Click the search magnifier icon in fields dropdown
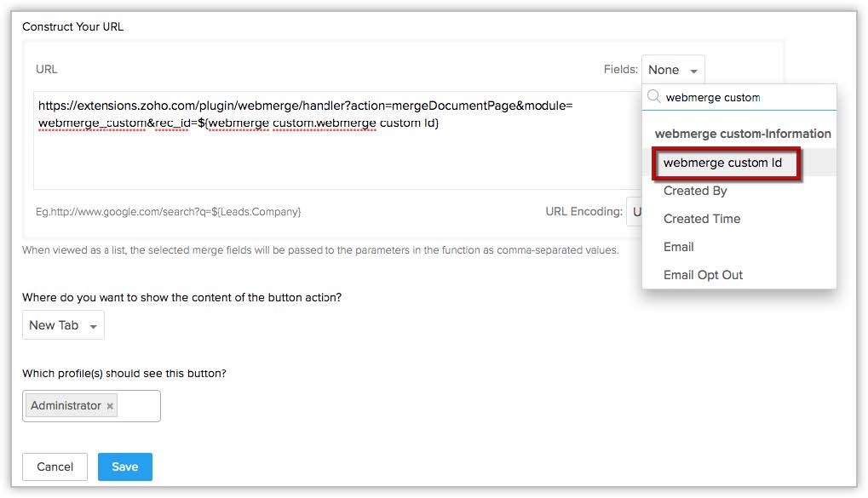868x498 pixels. point(654,97)
